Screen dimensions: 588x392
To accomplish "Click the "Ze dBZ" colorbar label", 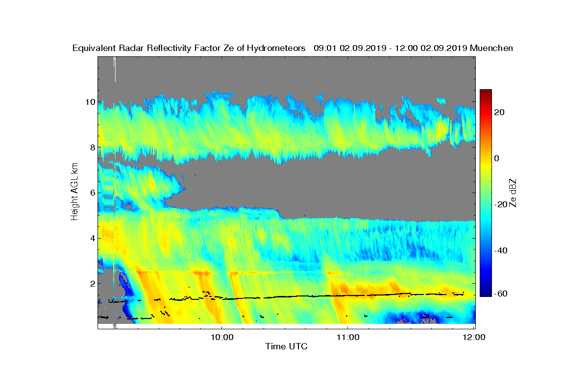I will click(x=514, y=192).
